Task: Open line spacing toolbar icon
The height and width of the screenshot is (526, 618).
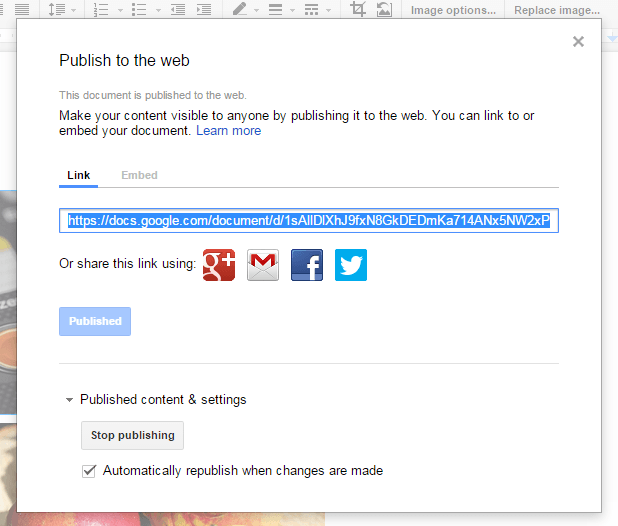Action: click(56, 9)
